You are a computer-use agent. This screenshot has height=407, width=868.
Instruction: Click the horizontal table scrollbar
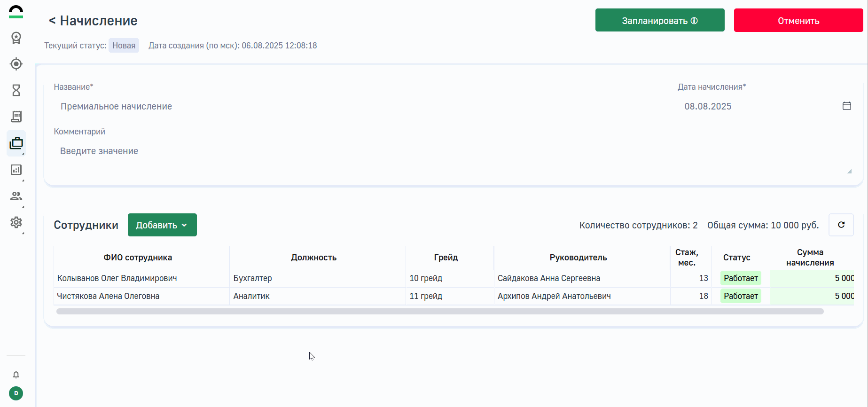tap(439, 312)
